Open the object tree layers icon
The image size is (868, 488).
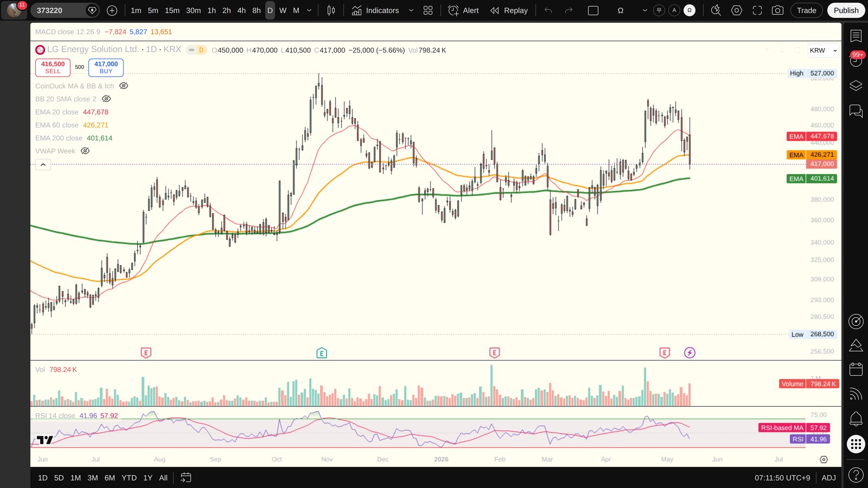(856, 86)
